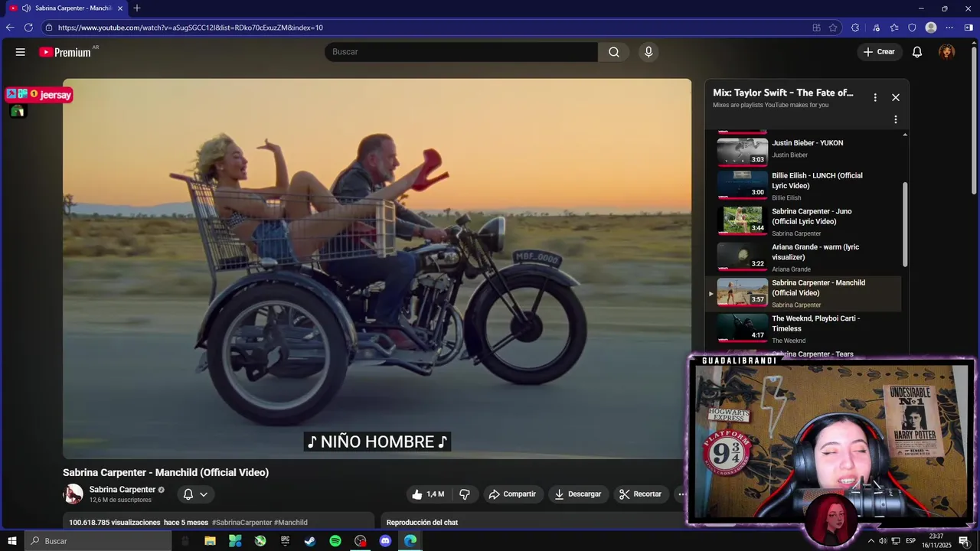This screenshot has width=980, height=551.
Task: Open Edge media control music icon
Action: pyautogui.click(x=876, y=28)
